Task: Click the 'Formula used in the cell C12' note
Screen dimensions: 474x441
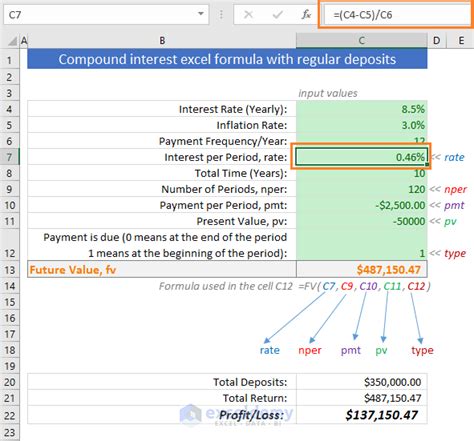Action: click(226, 286)
